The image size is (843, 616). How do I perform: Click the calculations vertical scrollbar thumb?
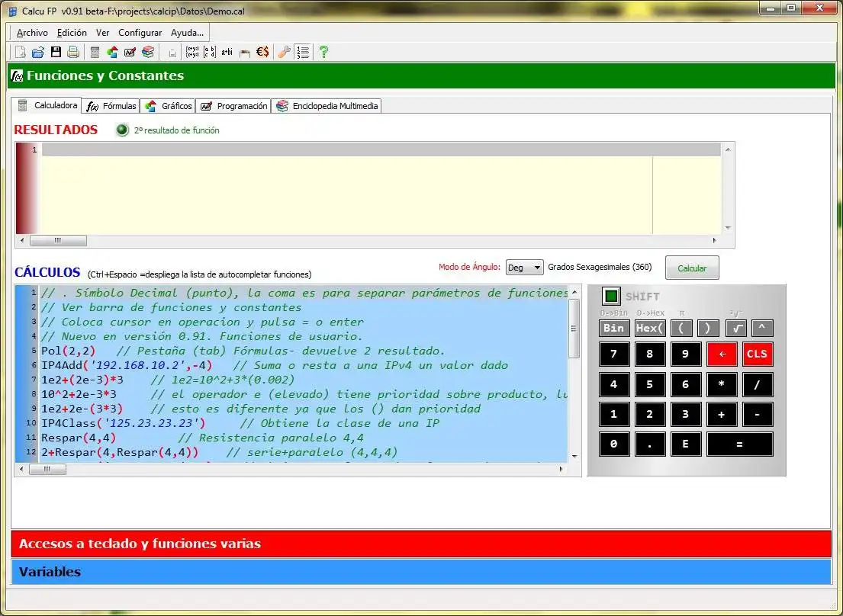tap(574, 328)
